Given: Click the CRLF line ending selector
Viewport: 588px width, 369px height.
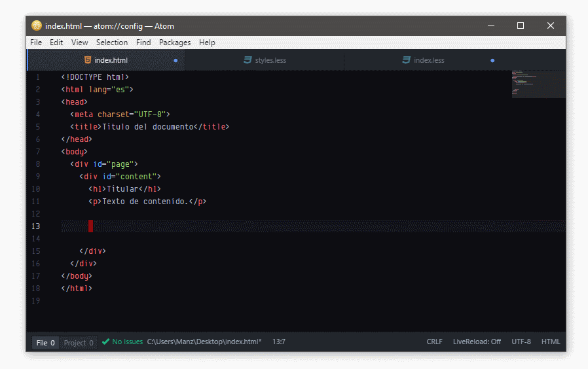Looking at the screenshot, I should 434,342.
